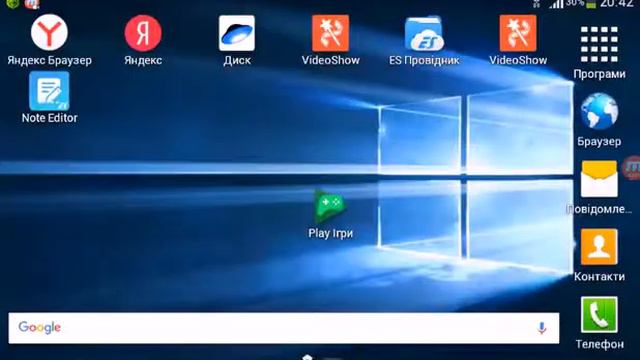Tap the green notification icon in the status bar
The height and width of the screenshot is (360, 640).
click(x=13, y=4)
